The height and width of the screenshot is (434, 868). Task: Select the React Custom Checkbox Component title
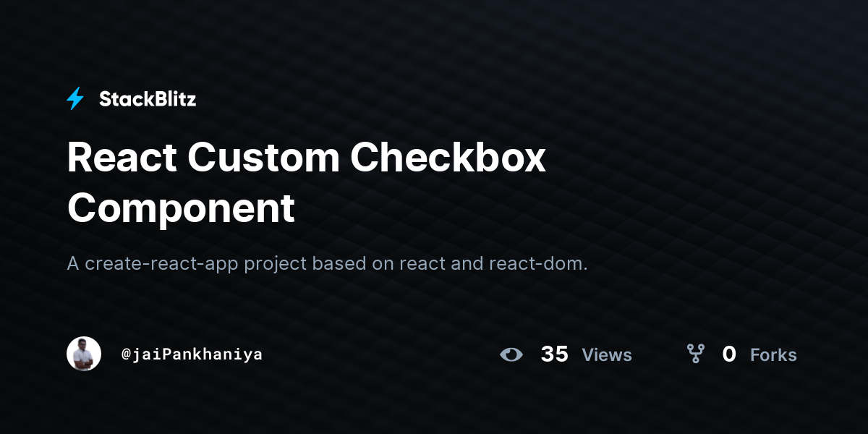point(307,183)
